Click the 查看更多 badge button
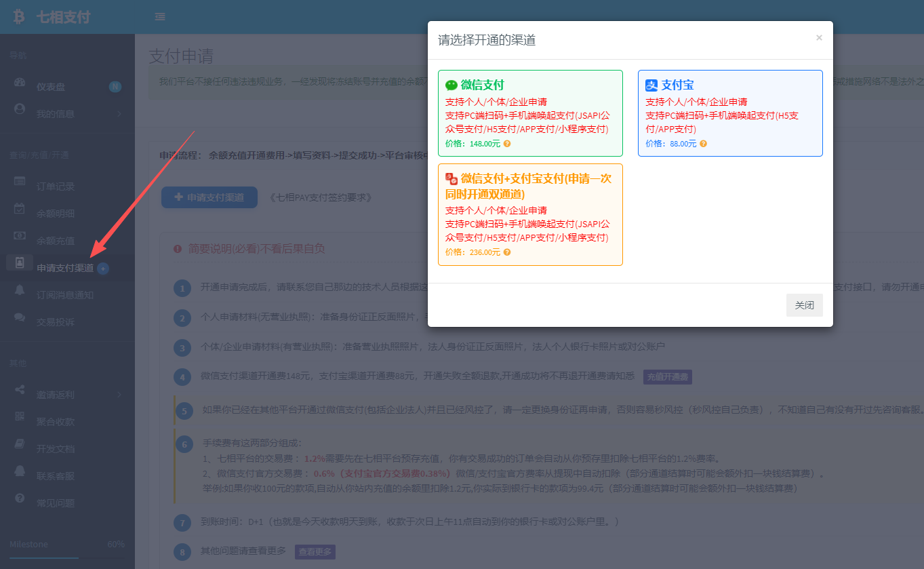924x569 pixels. coord(315,552)
